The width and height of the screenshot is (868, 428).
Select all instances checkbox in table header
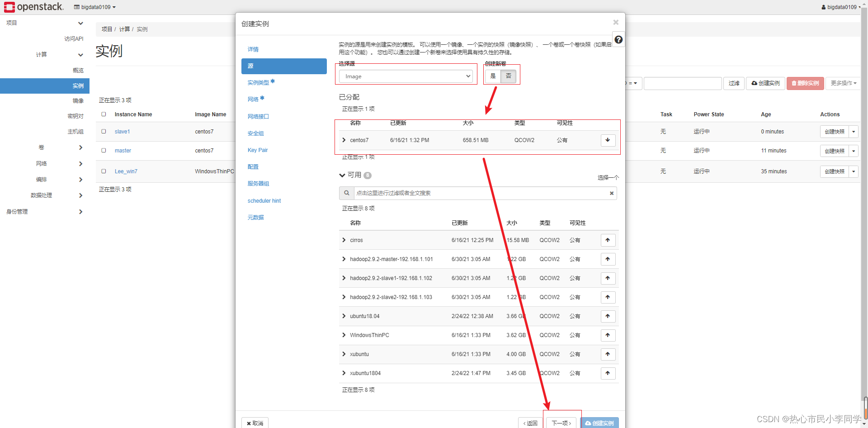(104, 114)
